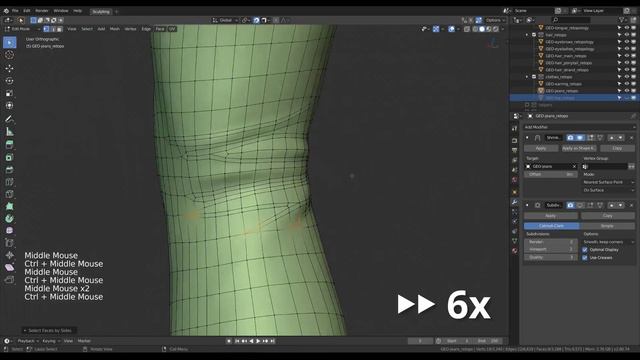640x360 pixels.
Task: Hide GEO-jeans_retopo in the outliner
Action: tap(627, 91)
